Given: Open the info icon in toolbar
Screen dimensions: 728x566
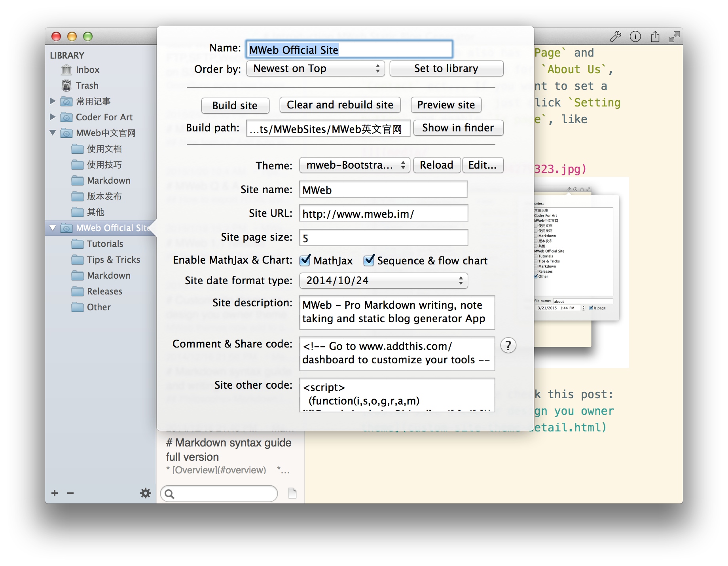Looking at the screenshot, I should [635, 37].
